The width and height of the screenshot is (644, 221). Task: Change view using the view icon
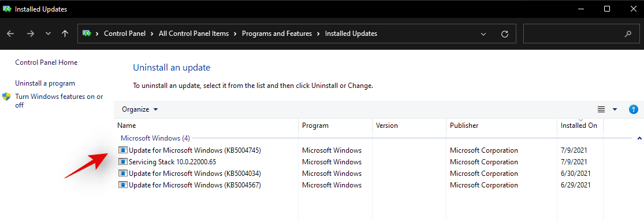pyautogui.click(x=601, y=109)
